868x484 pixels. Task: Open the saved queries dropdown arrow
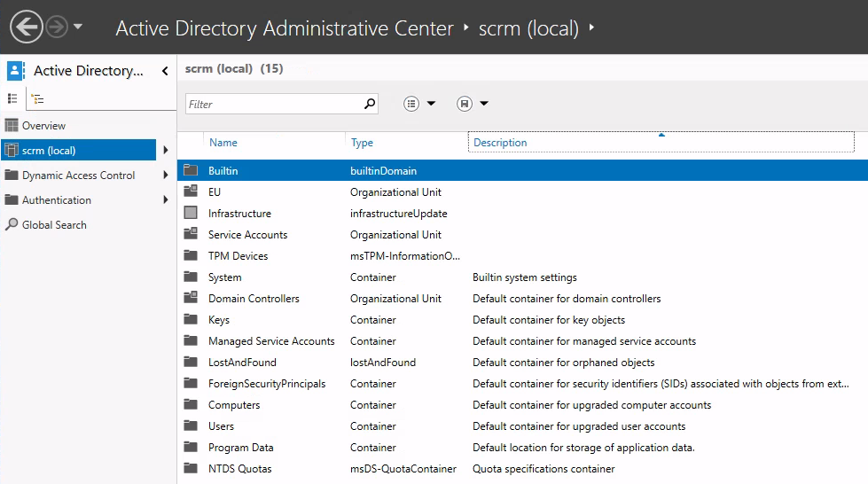(x=484, y=104)
